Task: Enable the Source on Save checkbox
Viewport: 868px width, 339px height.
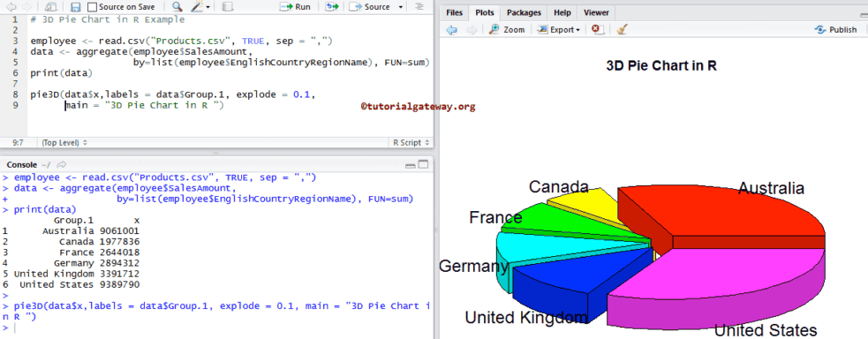Action: pyautogui.click(x=93, y=7)
